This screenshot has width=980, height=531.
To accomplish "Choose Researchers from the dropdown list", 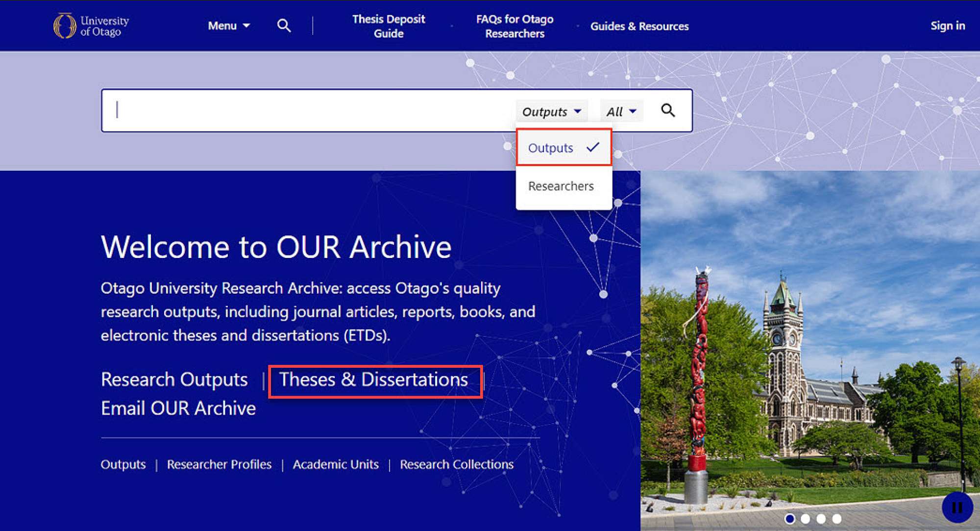I will [x=561, y=186].
